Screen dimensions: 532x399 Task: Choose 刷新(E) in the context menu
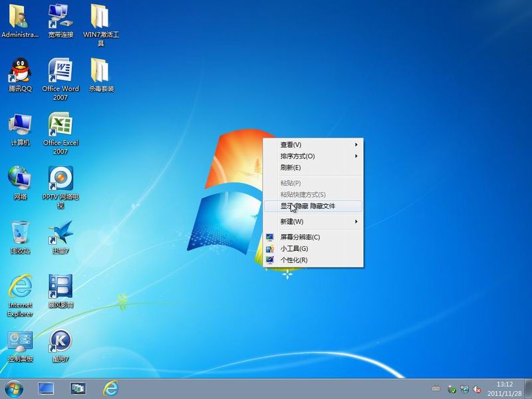pyautogui.click(x=313, y=168)
